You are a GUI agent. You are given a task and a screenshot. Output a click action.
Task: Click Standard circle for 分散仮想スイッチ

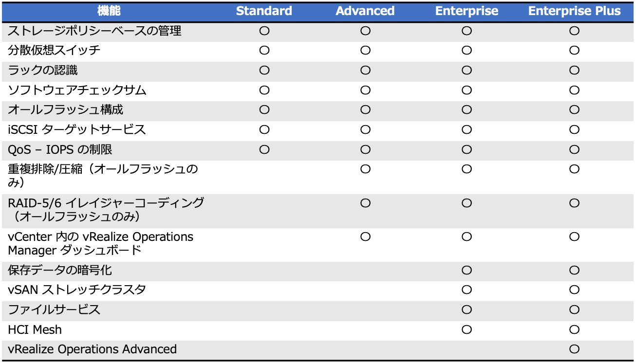[x=264, y=50]
